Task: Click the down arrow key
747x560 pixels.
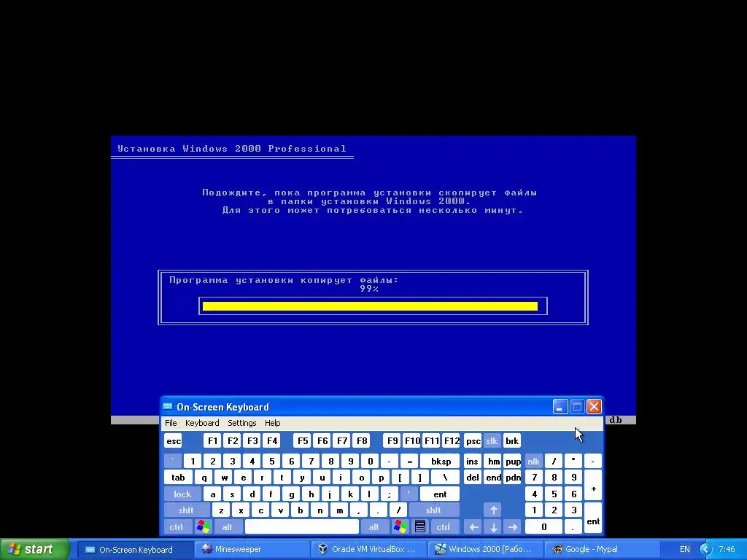Action: [x=494, y=526]
